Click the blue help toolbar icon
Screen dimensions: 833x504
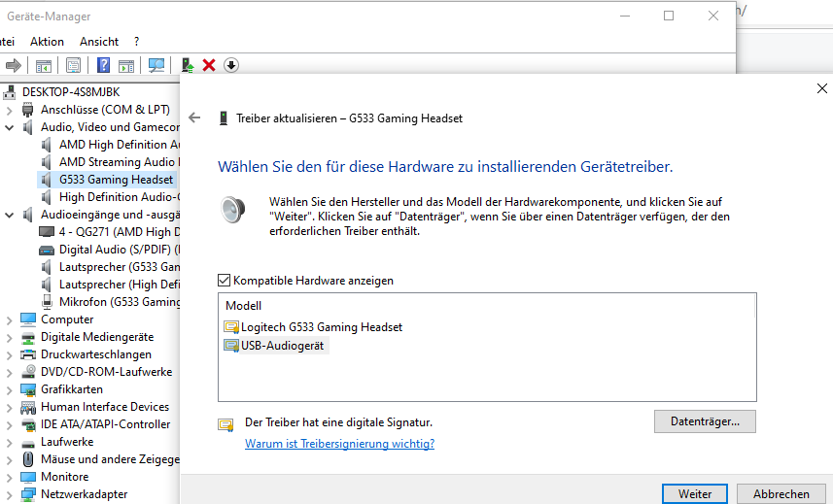tap(104, 65)
